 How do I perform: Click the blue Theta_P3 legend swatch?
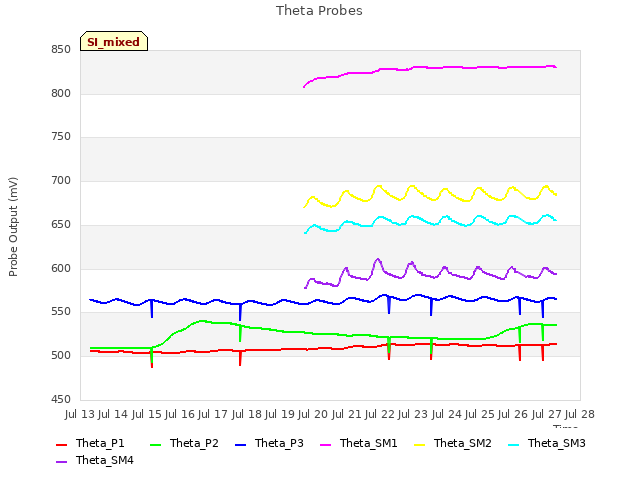point(241,444)
